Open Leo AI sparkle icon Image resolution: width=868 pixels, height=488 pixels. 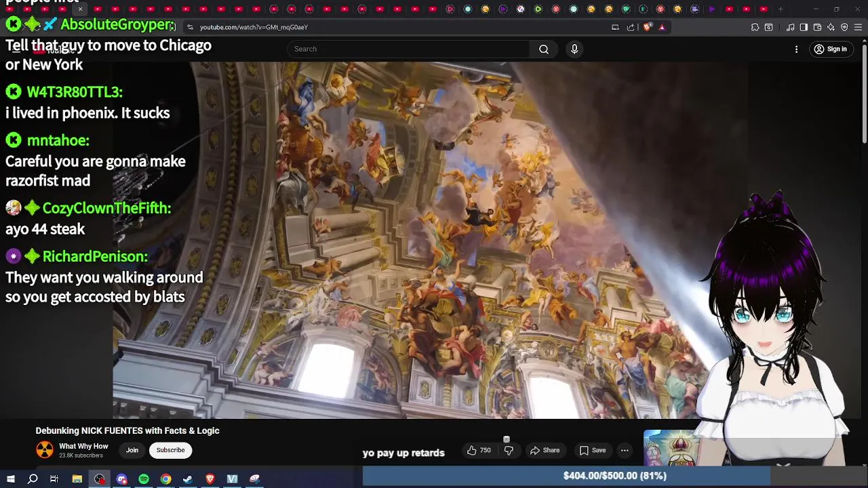point(831,27)
